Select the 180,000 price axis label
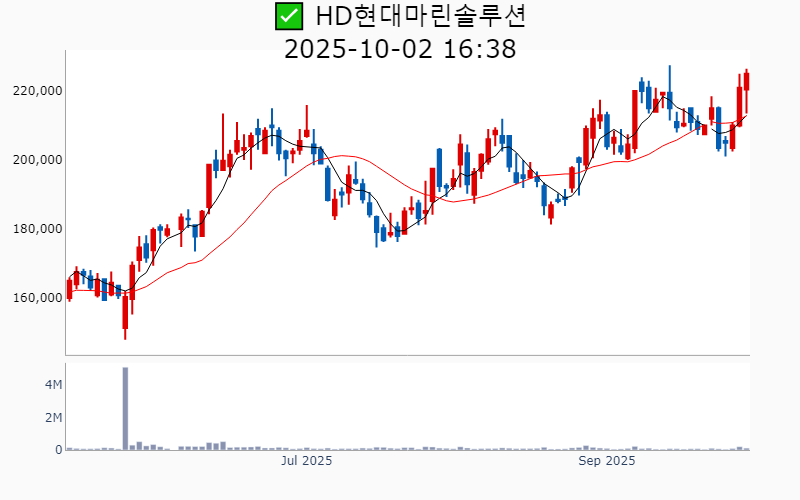 [36, 229]
